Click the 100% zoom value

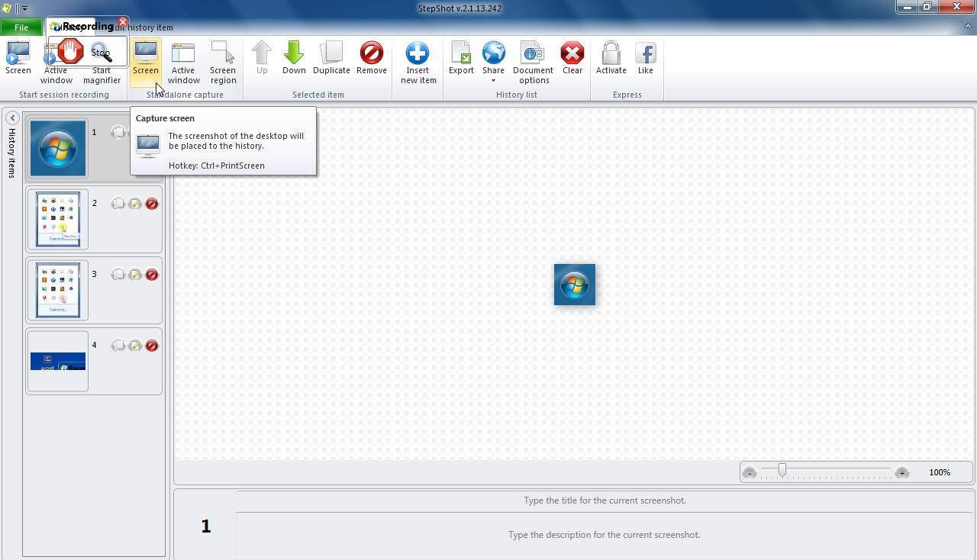940,472
